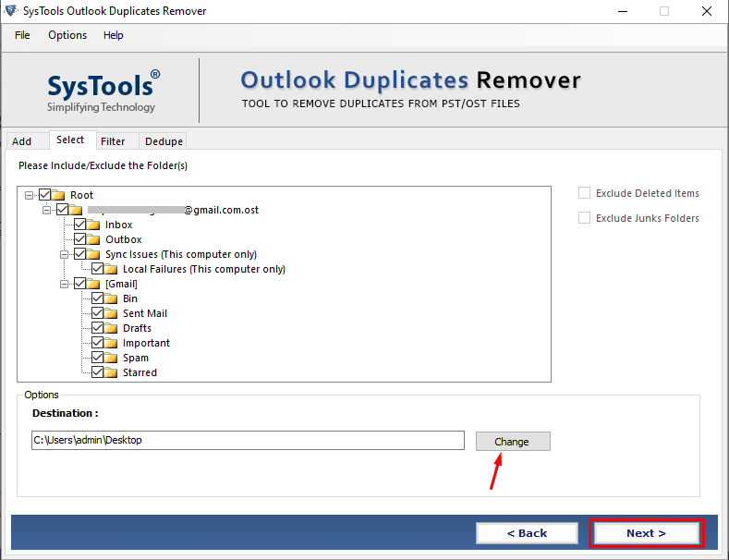729x560 pixels.
Task: Select the Inbox folder label
Action: pyautogui.click(x=119, y=225)
